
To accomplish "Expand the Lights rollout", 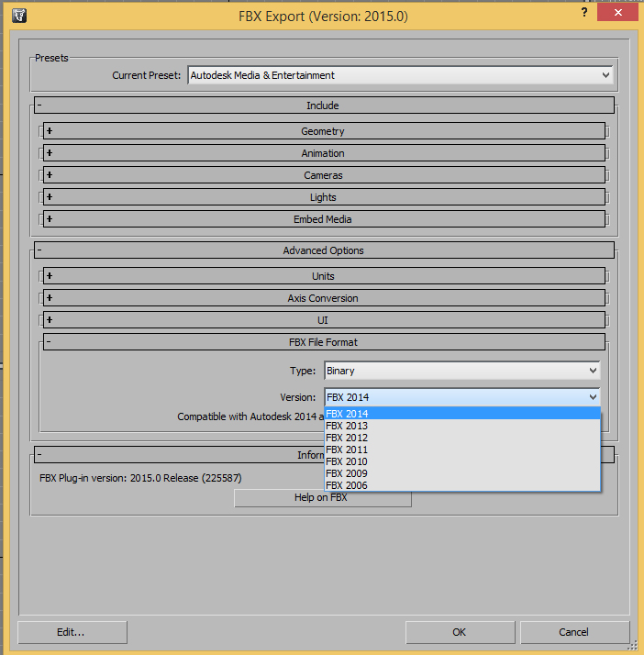I will click(x=324, y=197).
